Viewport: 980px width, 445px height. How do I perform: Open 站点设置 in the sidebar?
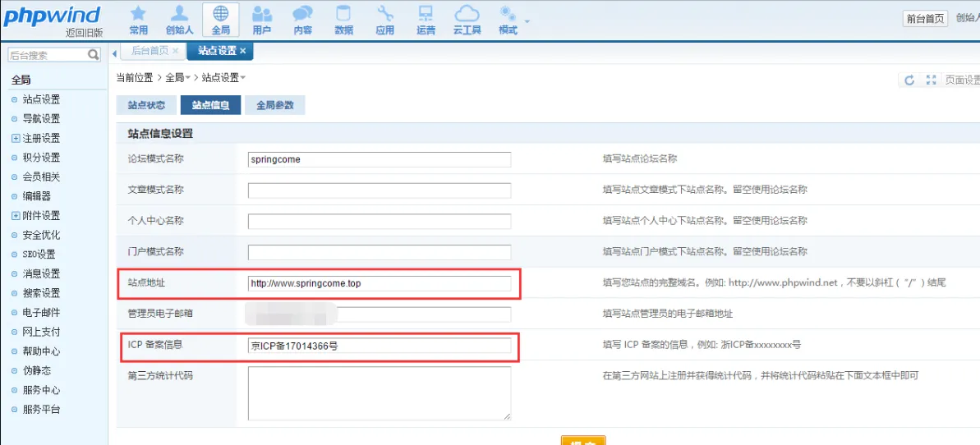pos(41,99)
